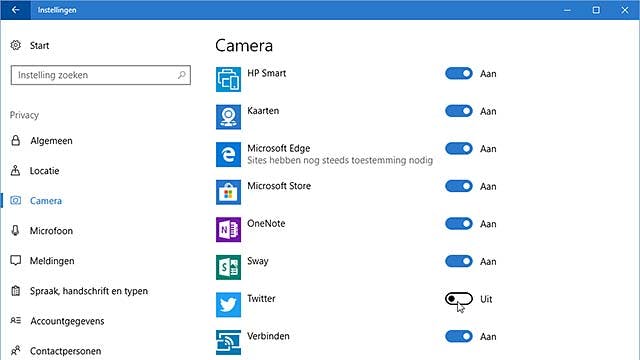Click the Microsoft Store app icon
The height and width of the screenshot is (360, 640).
point(228,192)
